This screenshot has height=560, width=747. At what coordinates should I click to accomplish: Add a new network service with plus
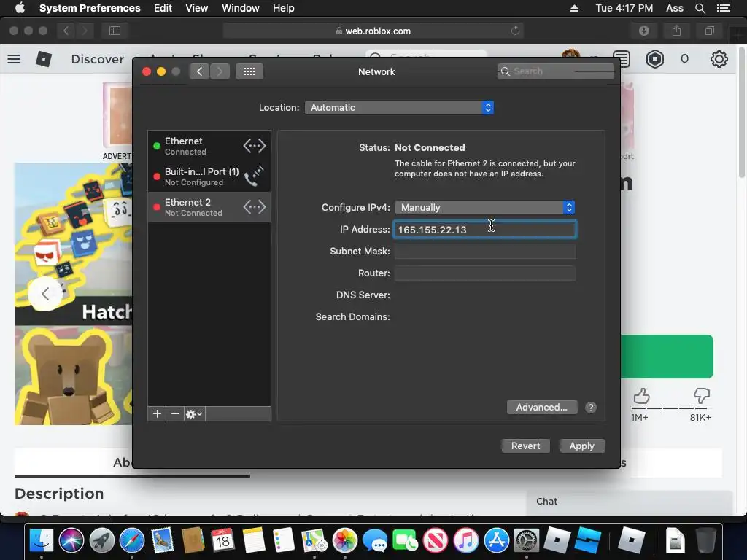157,414
